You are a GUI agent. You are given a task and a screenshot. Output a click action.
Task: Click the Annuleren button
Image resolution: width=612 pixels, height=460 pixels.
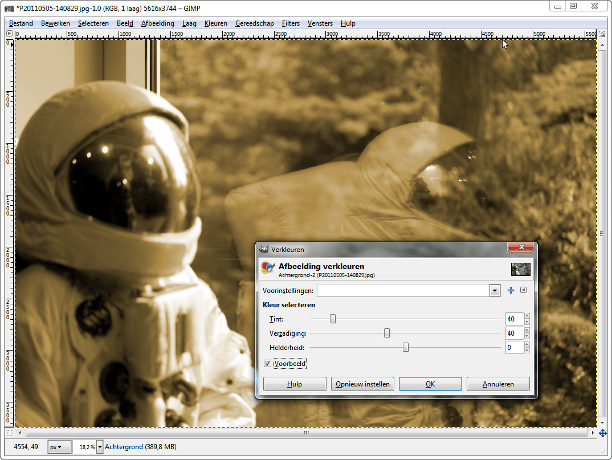coord(498,384)
